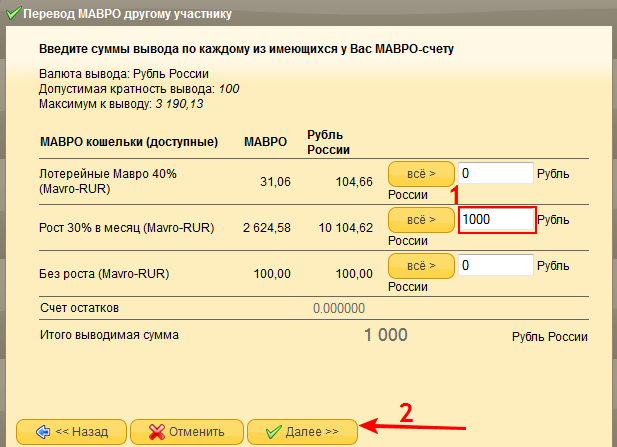Click the 'МАВРО' column header
This screenshot has height=447, width=617.
(266, 142)
